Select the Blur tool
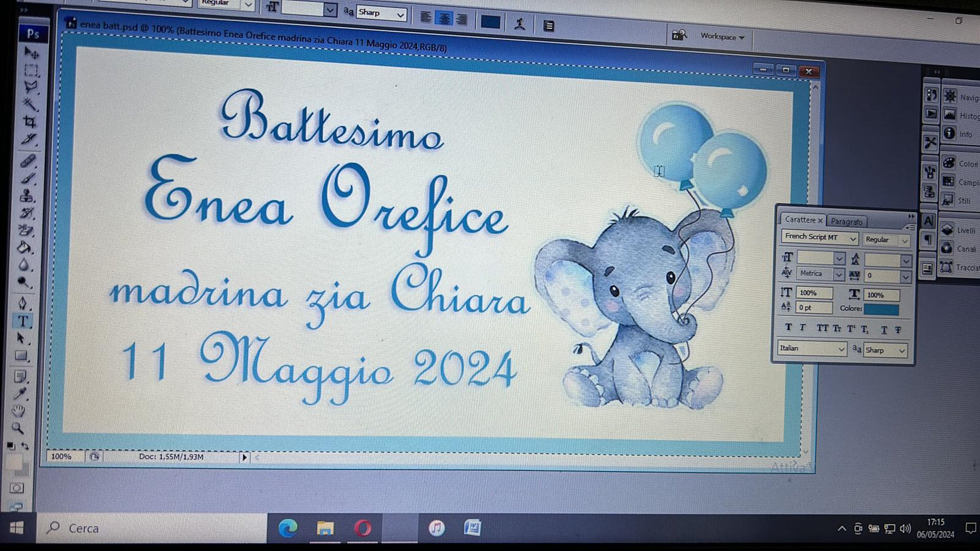 (x=24, y=265)
